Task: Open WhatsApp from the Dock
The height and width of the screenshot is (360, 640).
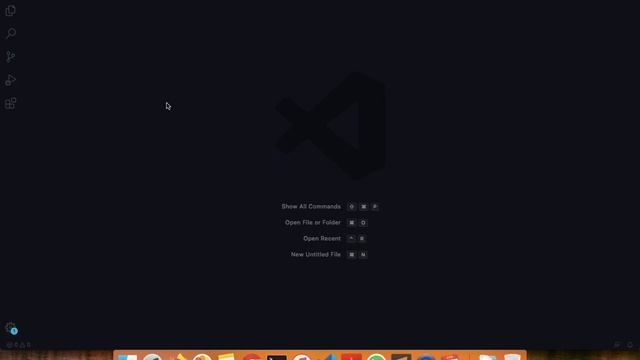Action: [376, 357]
